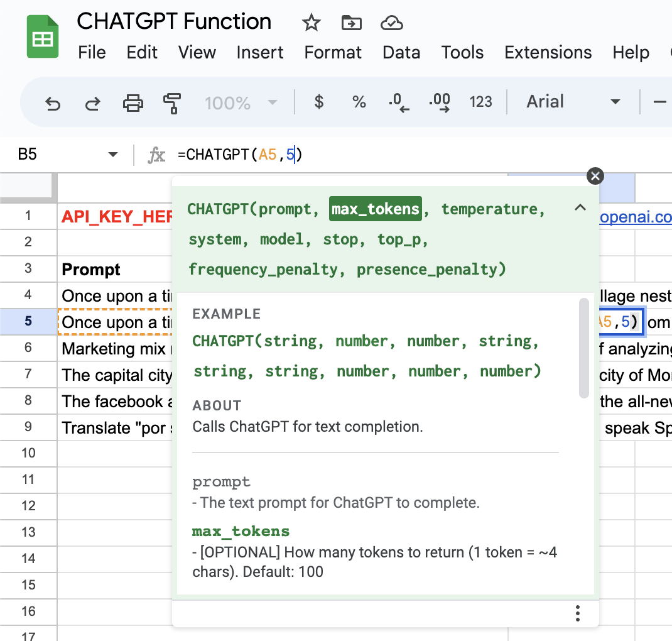Open the Tools menu

[x=462, y=52]
